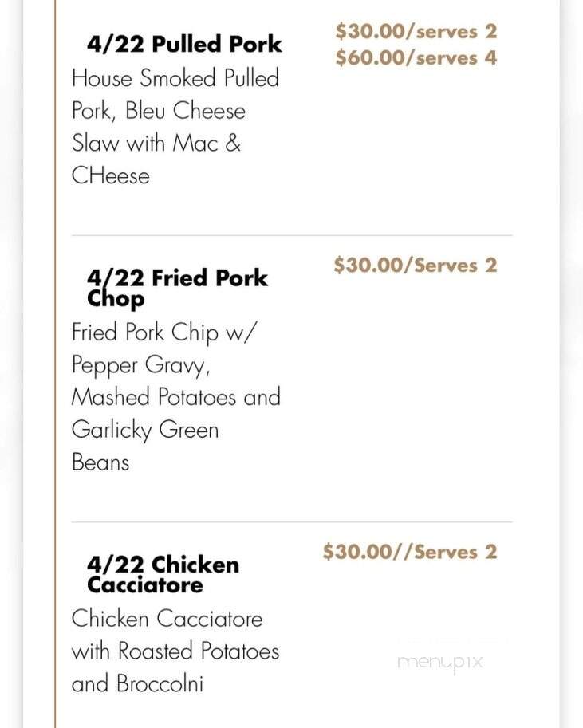The height and width of the screenshot is (728, 583).
Task: Click the 'Cacciatore' word in bold heading
Action: pyautogui.click(x=145, y=584)
